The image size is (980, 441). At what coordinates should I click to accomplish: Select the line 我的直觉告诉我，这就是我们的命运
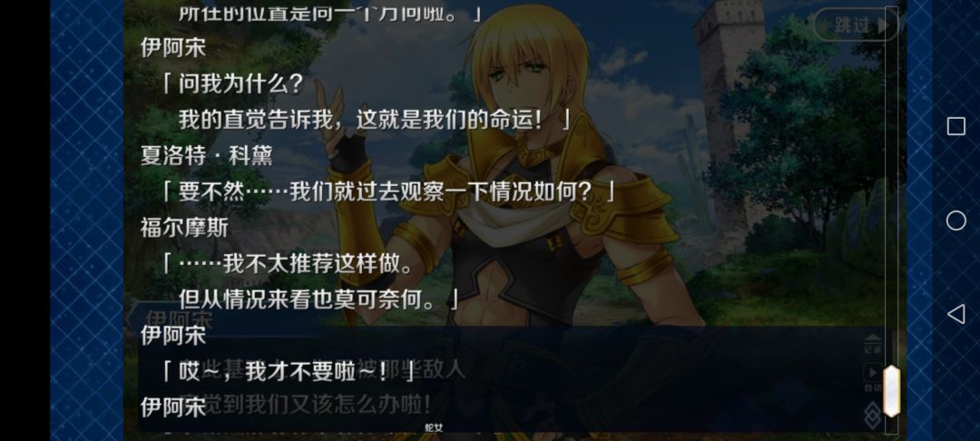point(360,119)
